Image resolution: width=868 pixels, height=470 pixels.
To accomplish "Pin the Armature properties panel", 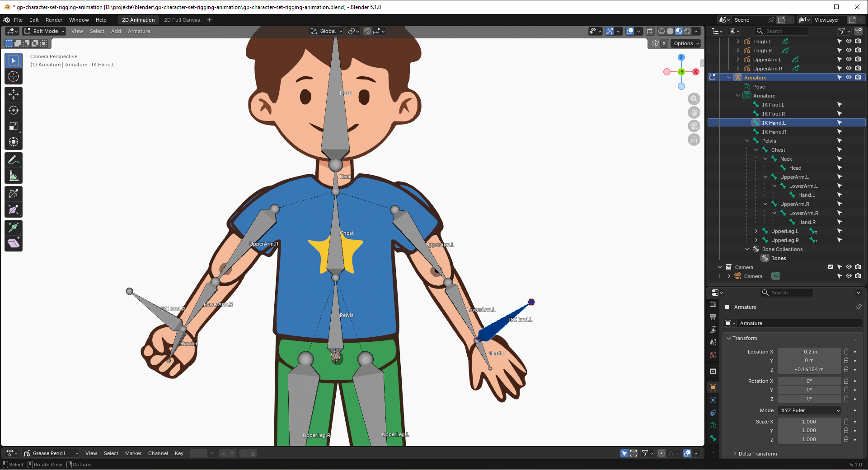I will 858,307.
